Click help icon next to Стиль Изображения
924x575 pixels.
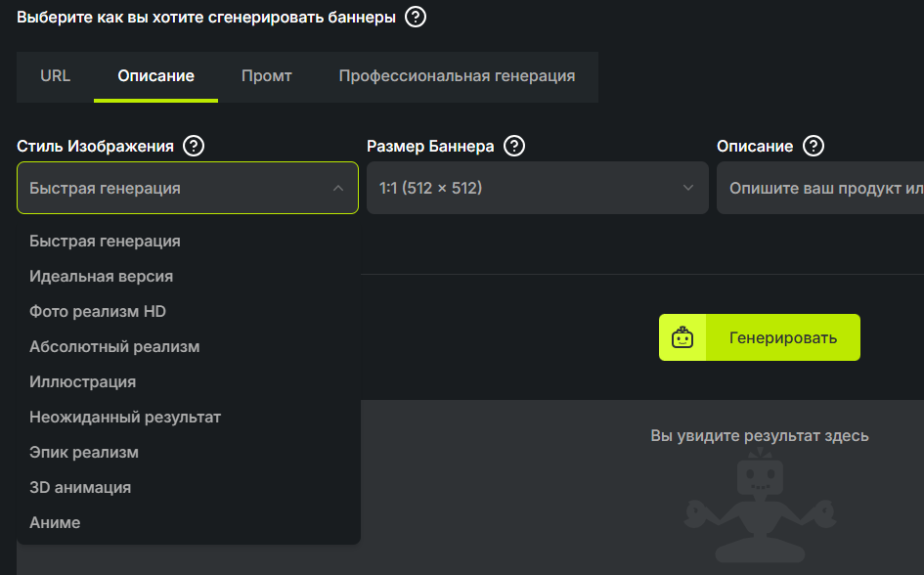(194, 146)
